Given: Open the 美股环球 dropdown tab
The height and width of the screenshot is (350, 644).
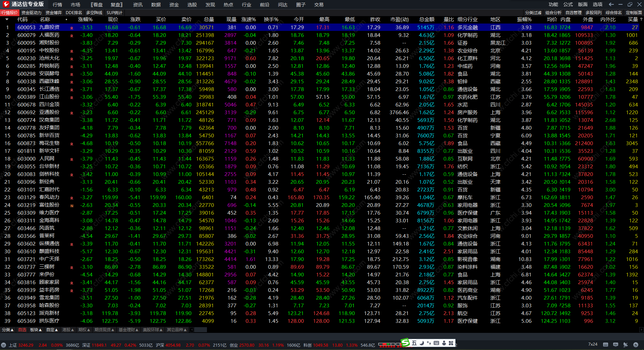Looking at the screenshot, I should [x=153, y=330].
